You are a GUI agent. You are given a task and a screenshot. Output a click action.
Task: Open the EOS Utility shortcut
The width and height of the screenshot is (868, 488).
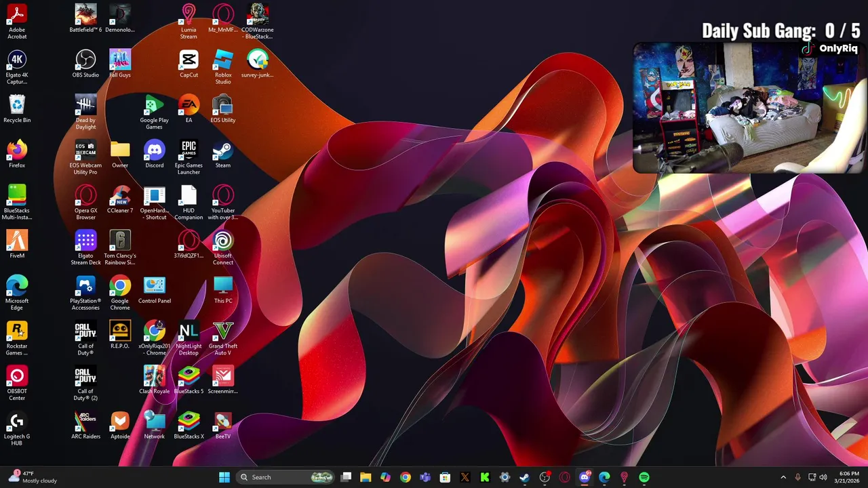[x=223, y=109]
